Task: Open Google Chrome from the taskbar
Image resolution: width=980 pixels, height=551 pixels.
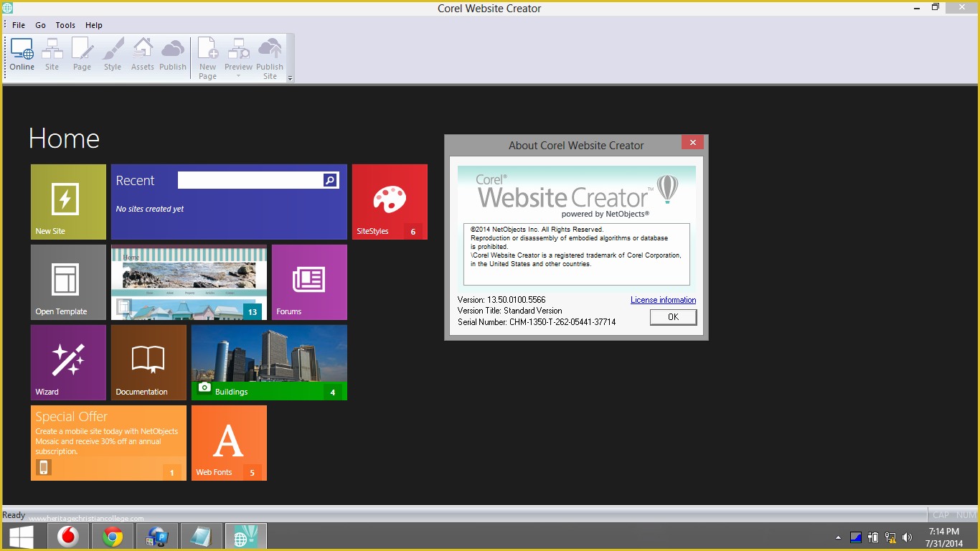Action: [x=112, y=537]
